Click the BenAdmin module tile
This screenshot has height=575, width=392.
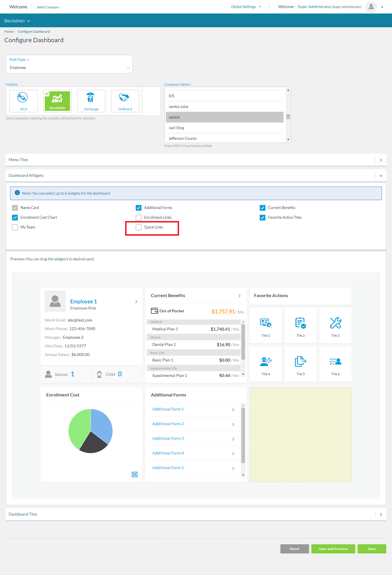[x=57, y=101]
